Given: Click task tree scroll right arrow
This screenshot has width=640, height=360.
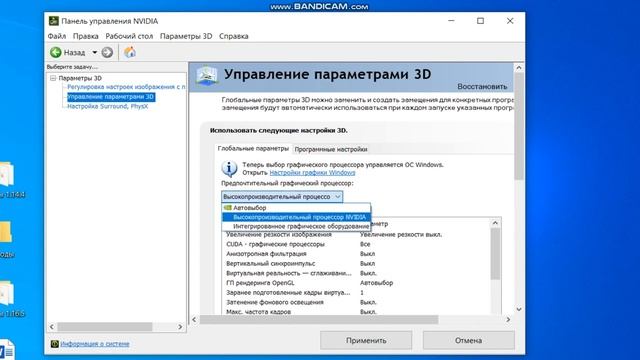Looking at the screenshot, I should pyautogui.click(x=180, y=327).
